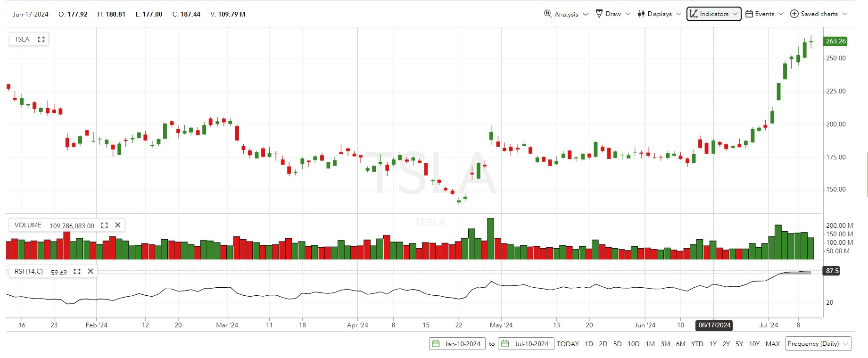Close the VOLUME indicator panel

[x=118, y=225]
